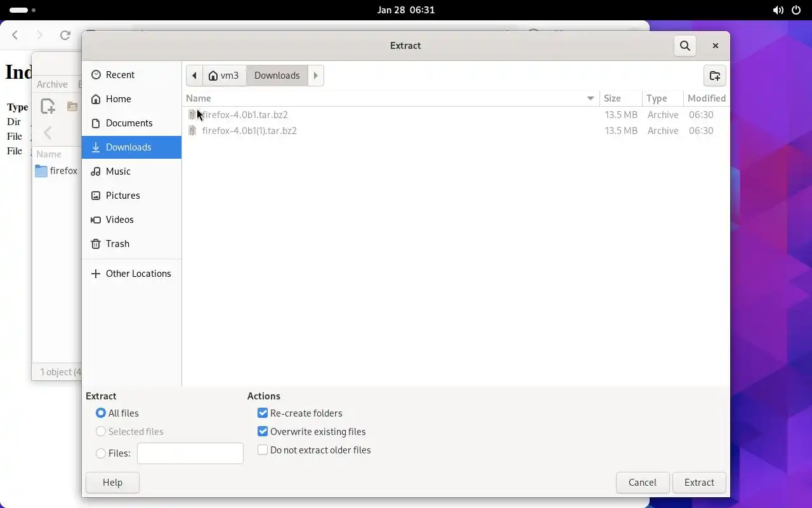Viewport: 812px width, 508px height.
Task: Open the Documents sidebar location
Action: [x=131, y=123]
